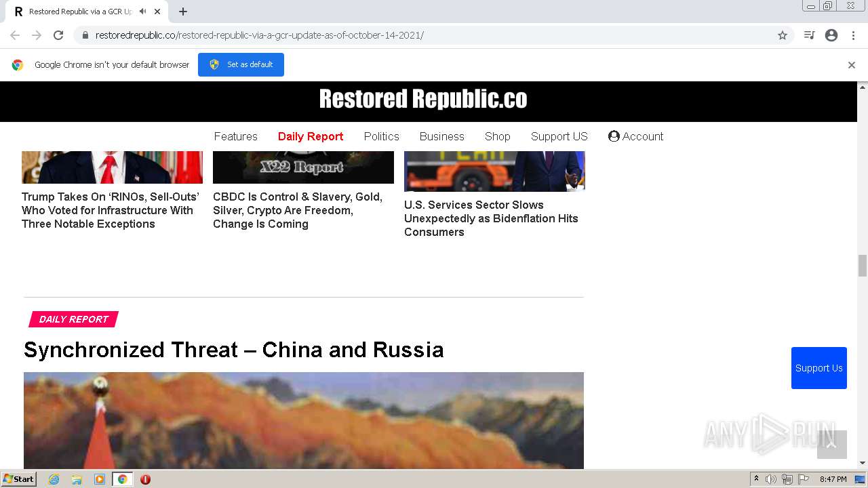
Task: Open the media controls icon
Action: pos(809,35)
